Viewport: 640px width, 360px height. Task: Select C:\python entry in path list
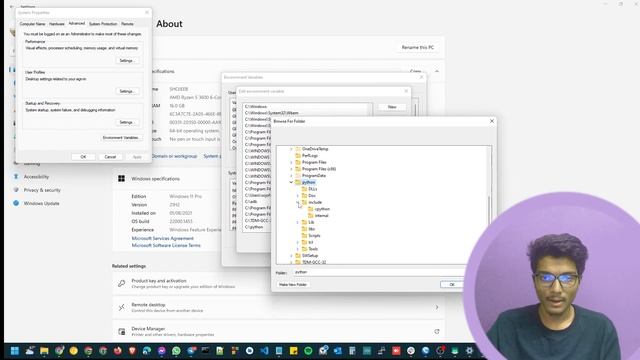pyautogui.click(x=254, y=227)
